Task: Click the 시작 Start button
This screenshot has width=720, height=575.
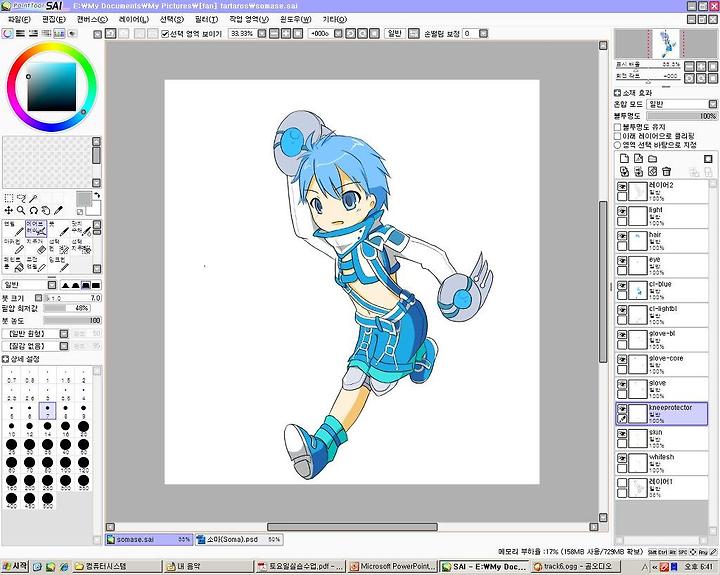Action: pyautogui.click(x=15, y=566)
